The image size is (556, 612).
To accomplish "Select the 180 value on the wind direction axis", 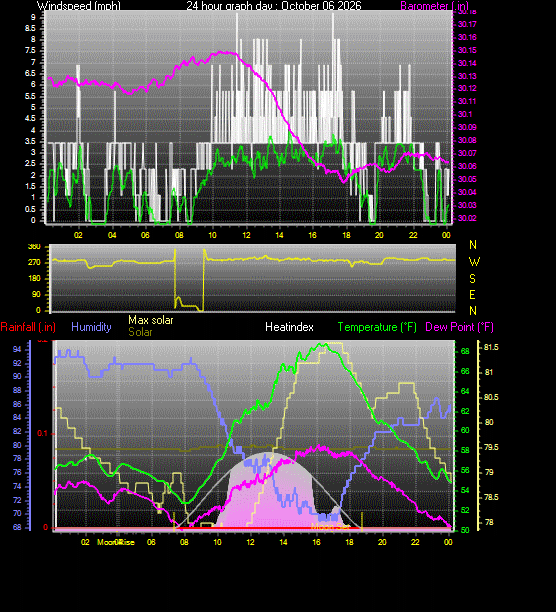I will click(34, 278).
